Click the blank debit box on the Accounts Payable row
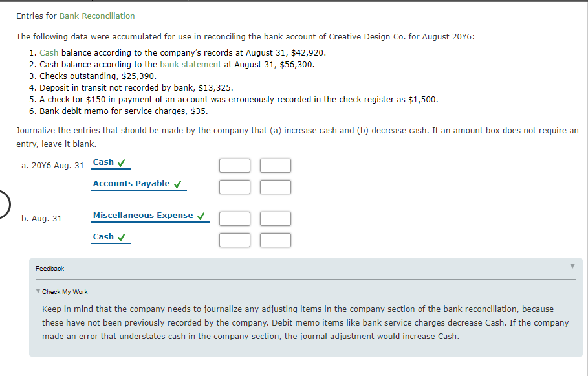This screenshot has height=376, width=588. (x=234, y=186)
